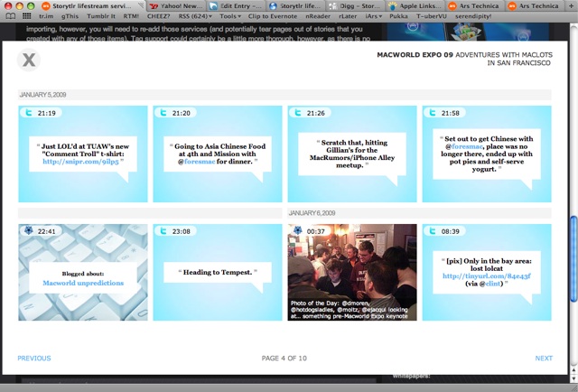
Task: Click the T-uberVU bookmark
Action: (432, 16)
